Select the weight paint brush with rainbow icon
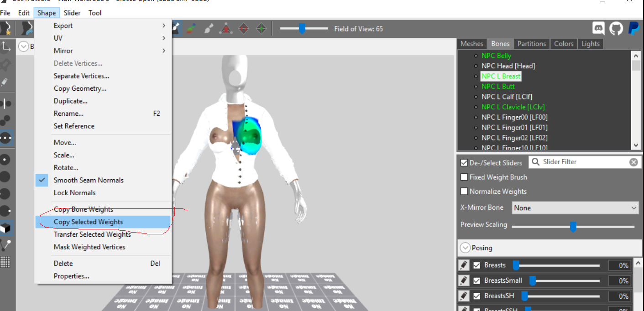This screenshot has width=644, height=311. [191, 29]
